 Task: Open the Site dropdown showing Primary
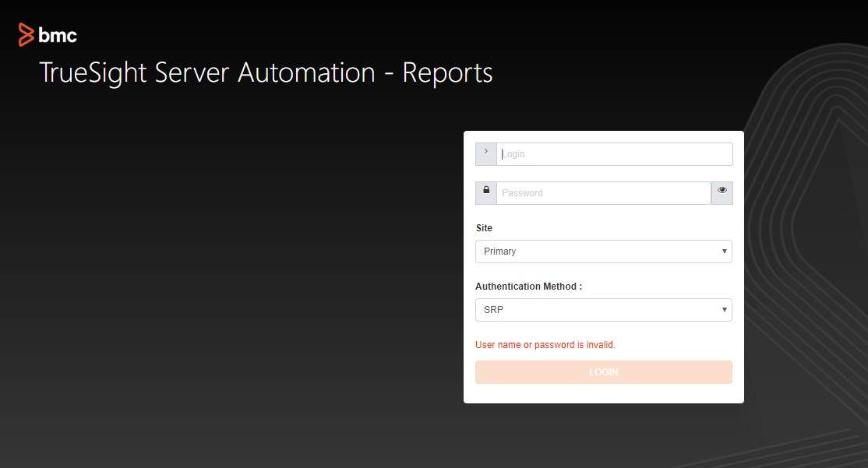click(603, 252)
